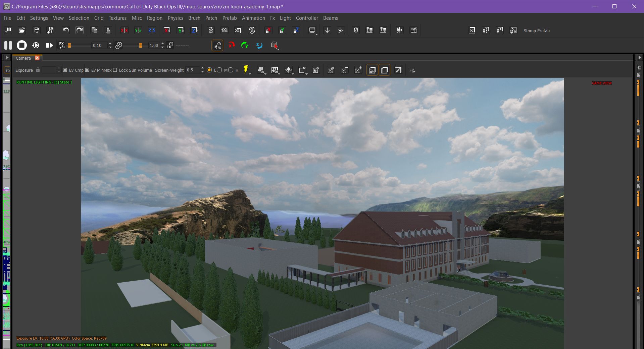Expand the camera icon dropdown arrow

265,75
